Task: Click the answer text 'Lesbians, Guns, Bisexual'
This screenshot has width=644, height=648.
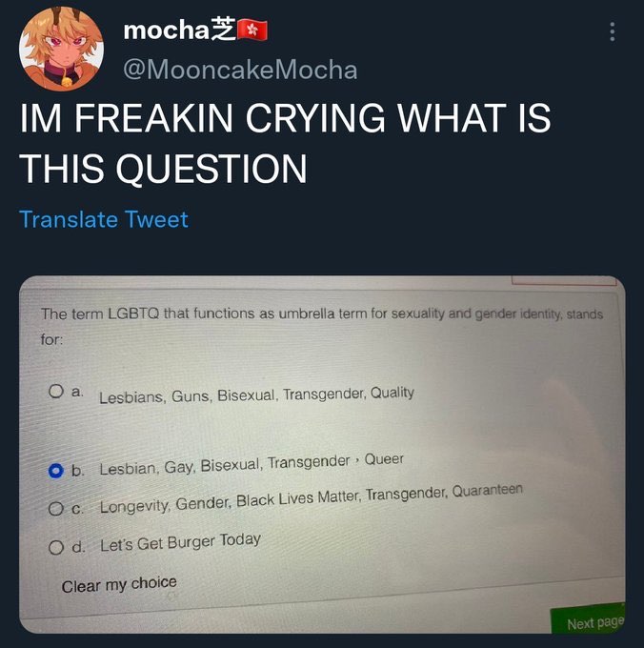Action: point(187,395)
